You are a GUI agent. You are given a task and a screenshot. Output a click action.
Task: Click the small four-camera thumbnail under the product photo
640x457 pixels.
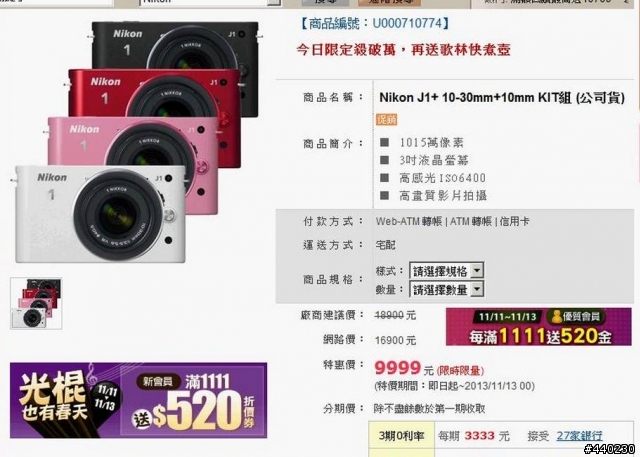pos(36,303)
